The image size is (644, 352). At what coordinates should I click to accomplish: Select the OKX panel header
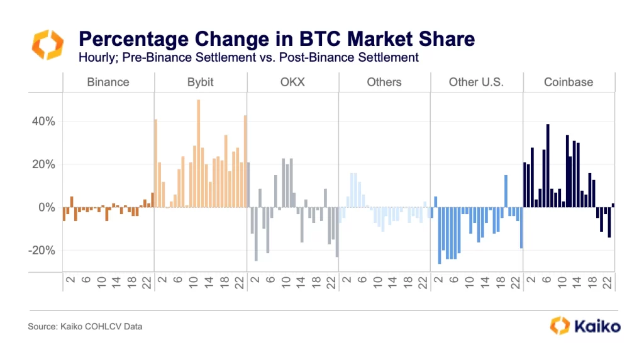tap(292, 82)
